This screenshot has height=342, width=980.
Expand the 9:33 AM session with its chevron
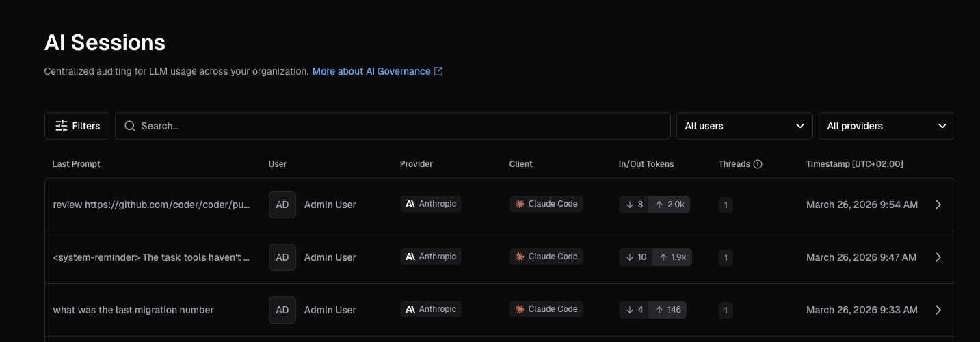938,310
